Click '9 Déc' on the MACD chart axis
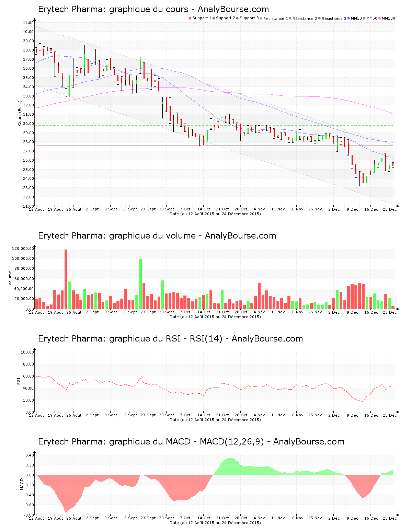412x532 pixels. (x=352, y=518)
